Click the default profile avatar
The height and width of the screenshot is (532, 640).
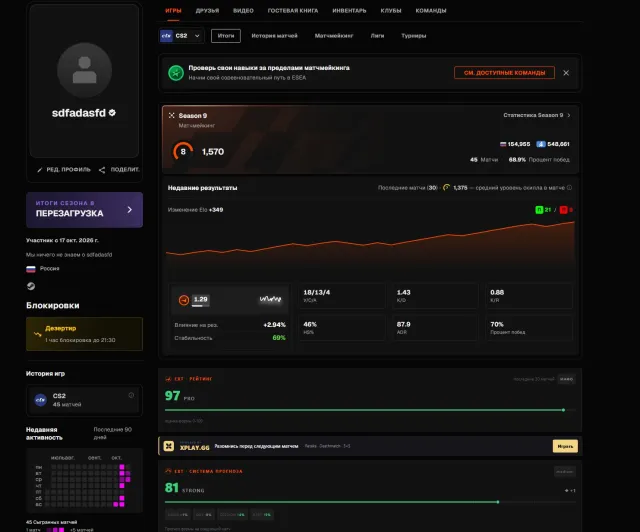(84, 70)
